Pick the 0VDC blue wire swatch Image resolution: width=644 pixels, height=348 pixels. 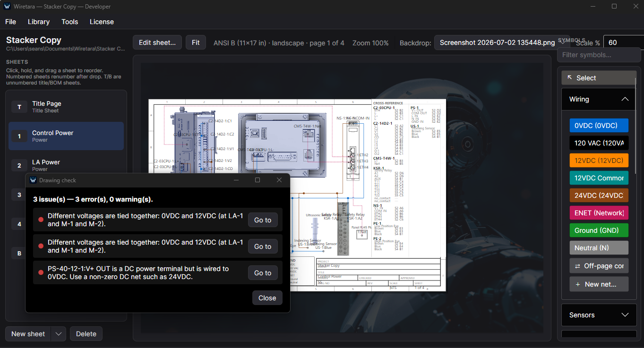click(x=599, y=126)
